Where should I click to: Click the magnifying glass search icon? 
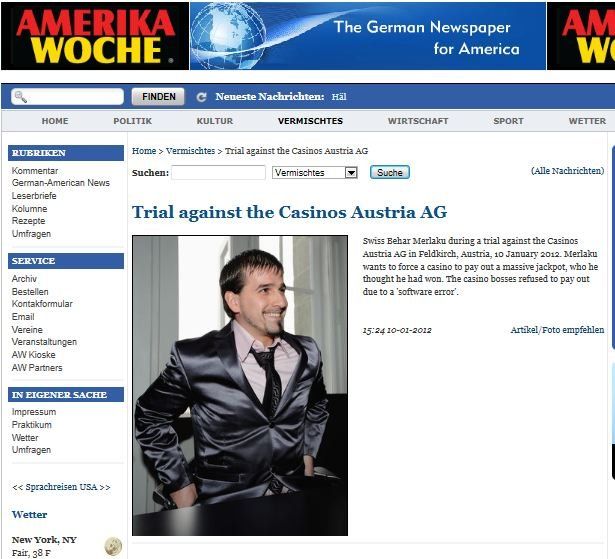click(20, 97)
